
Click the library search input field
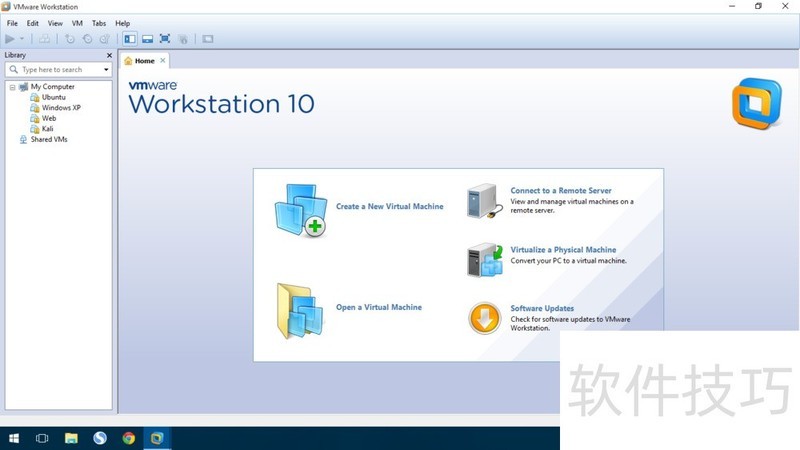point(58,70)
